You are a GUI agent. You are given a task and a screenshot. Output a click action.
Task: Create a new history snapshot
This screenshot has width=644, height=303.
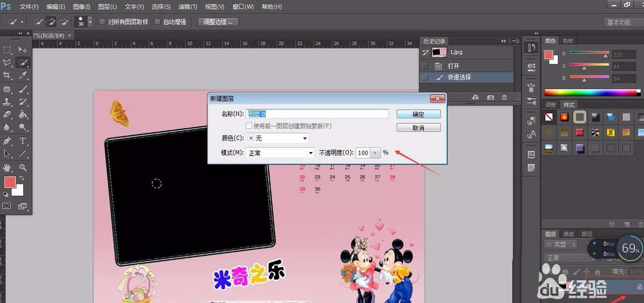[490, 97]
